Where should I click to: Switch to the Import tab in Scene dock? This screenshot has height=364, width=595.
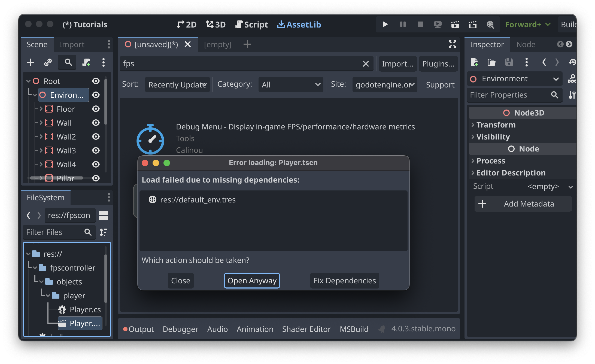[72, 44]
